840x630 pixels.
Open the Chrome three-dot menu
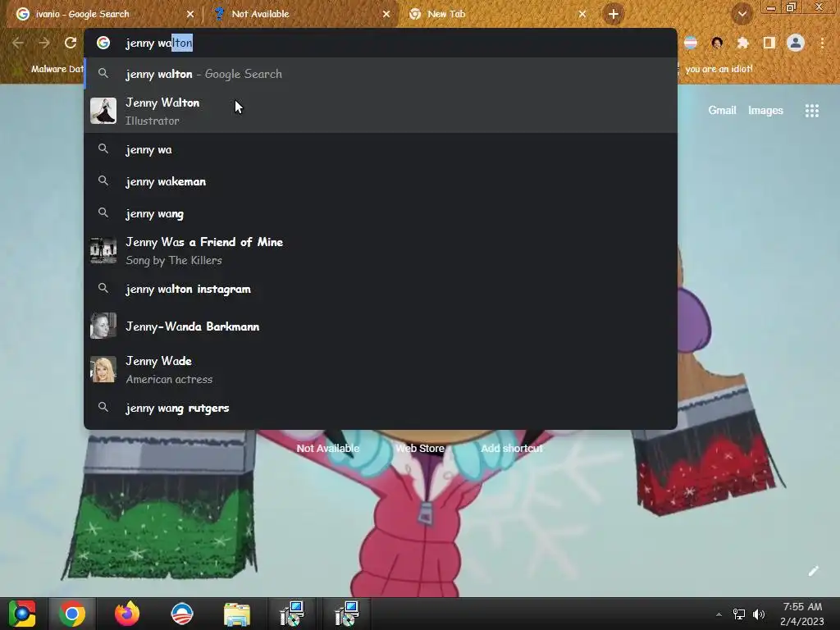(822, 43)
